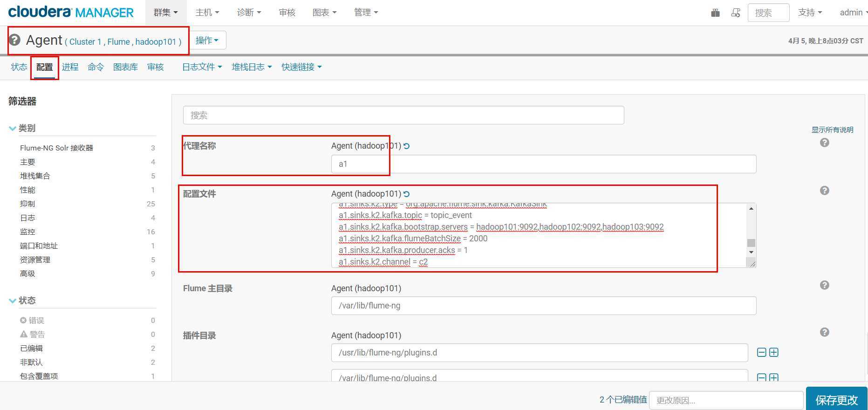
Task: Collapse the 类别 filter section
Action: (x=22, y=128)
